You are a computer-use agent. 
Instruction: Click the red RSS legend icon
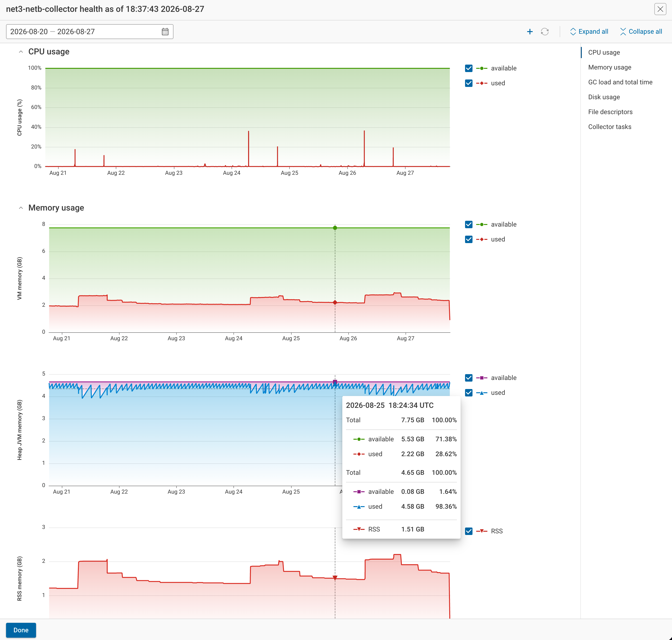482,531
